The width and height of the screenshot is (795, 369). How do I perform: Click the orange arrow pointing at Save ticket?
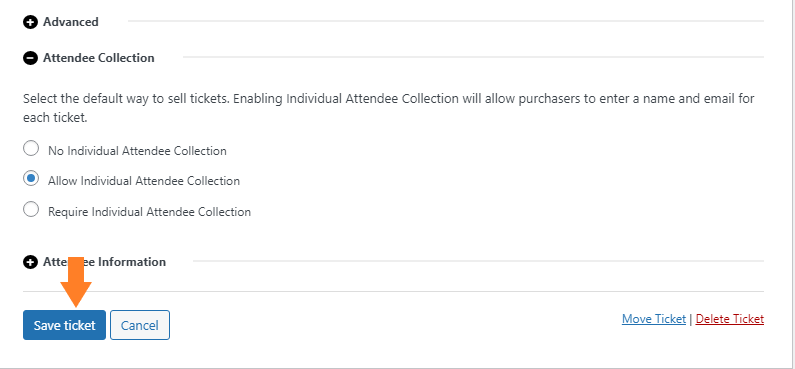click(76, 282)
